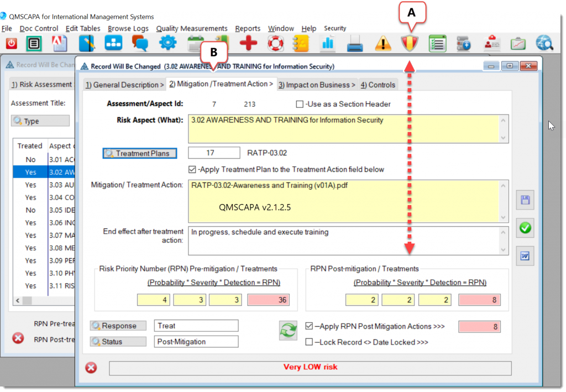Click the server database add icon
566x392 pixels.
coord(464,44)
